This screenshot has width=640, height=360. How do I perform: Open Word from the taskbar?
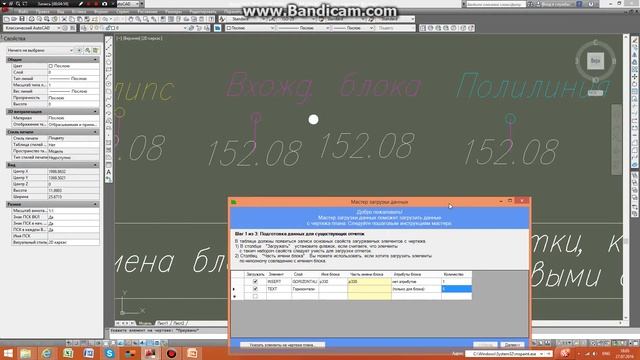click(89, 353)
